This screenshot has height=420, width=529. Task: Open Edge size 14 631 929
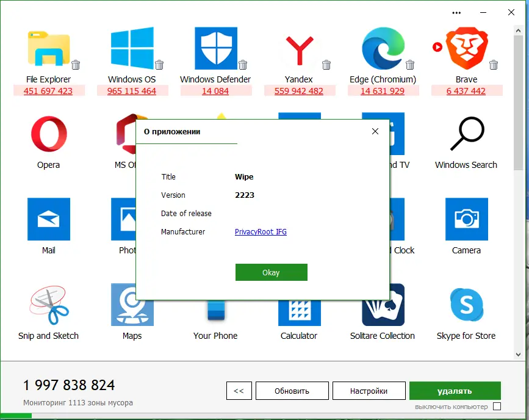[383, 91]
